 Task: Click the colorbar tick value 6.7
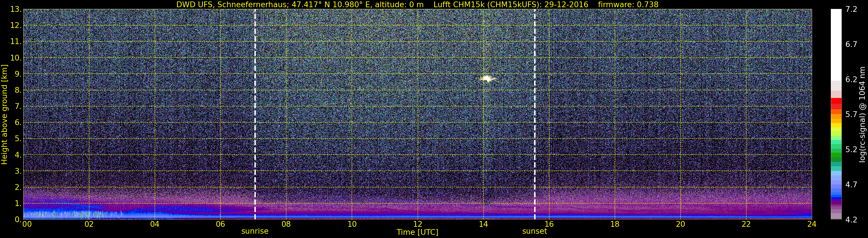[851, 44]
